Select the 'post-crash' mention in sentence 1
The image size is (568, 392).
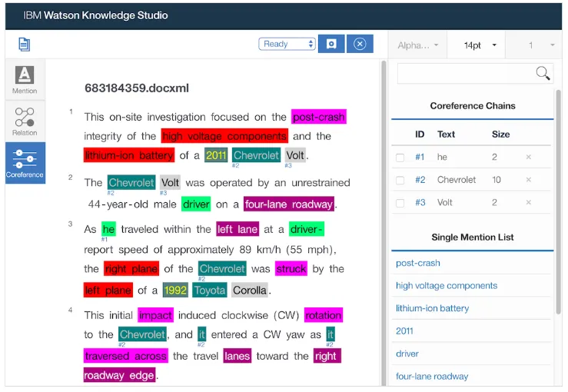pos(319,117)
